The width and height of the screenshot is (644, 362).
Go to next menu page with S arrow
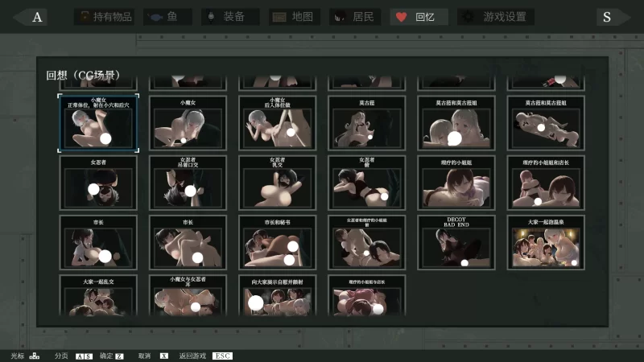pos(613,17)
